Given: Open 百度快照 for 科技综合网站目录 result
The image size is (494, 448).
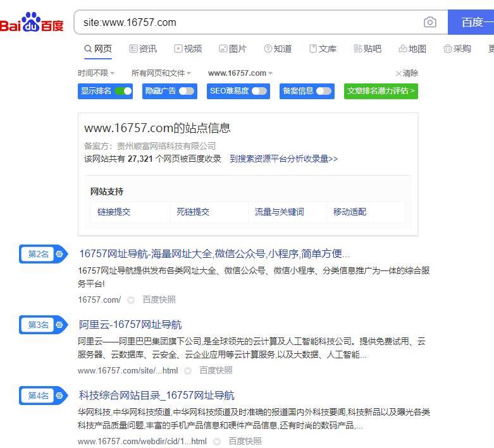Looking at the screenshot, I should click(x=245, y=442).
